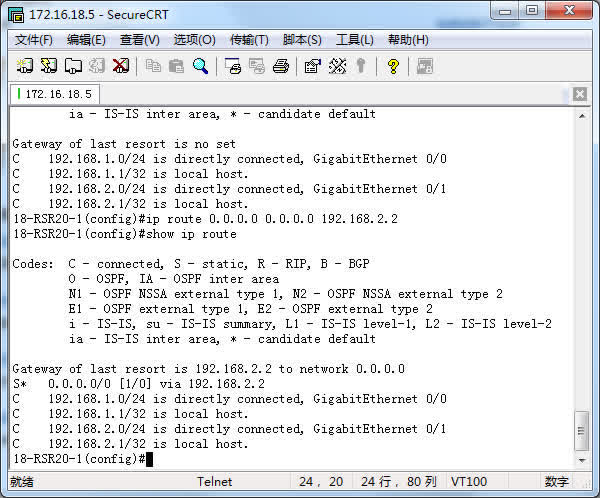Click the terminal prompt line at the cursor
600x498 pixels.
click(x=149, y=458)
